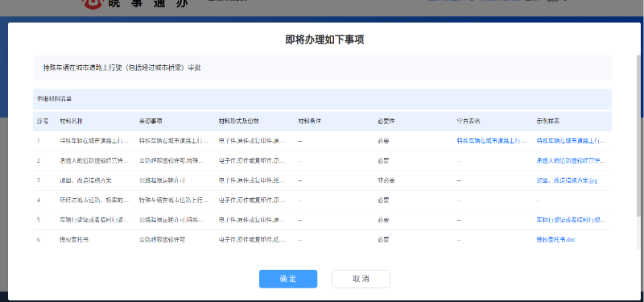Select the 序号 column header
644x302 pixels.
click(x=43, y=122)
